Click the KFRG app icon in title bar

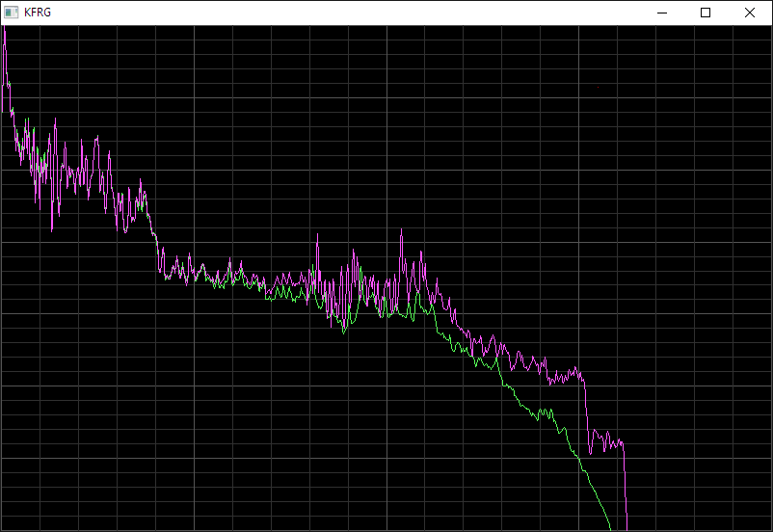12,13
